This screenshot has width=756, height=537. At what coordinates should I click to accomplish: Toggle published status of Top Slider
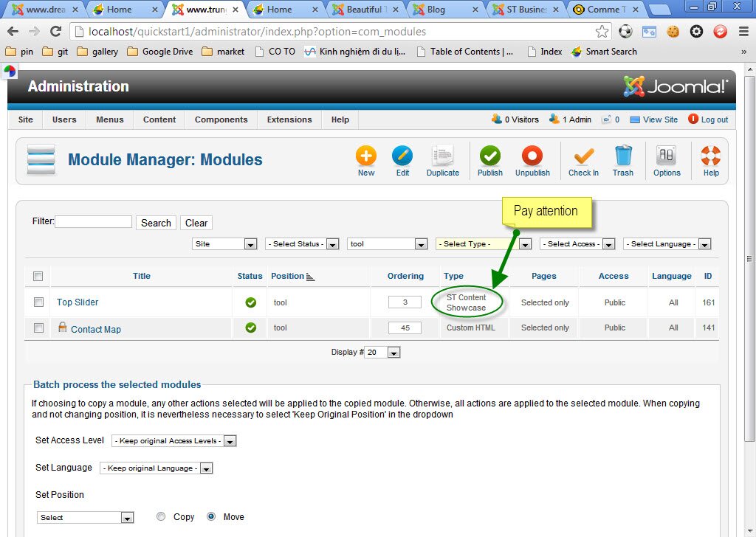pyautogui.click(x=251, y=302)
